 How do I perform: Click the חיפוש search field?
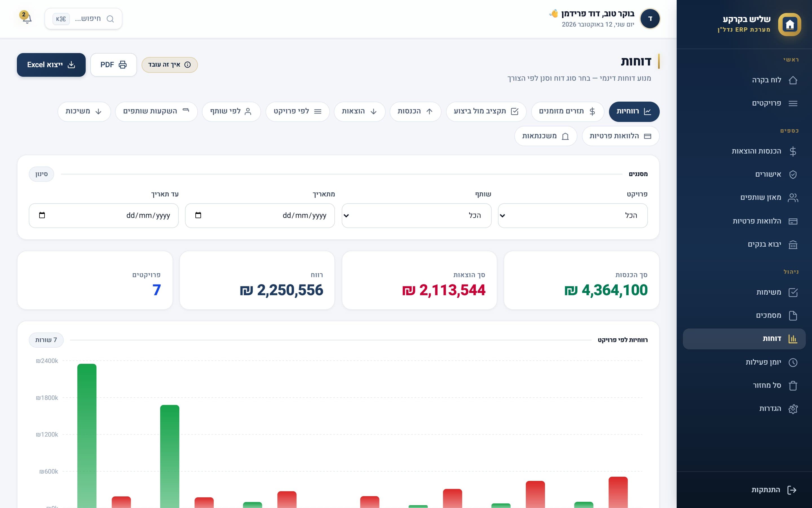pos(83,19)
